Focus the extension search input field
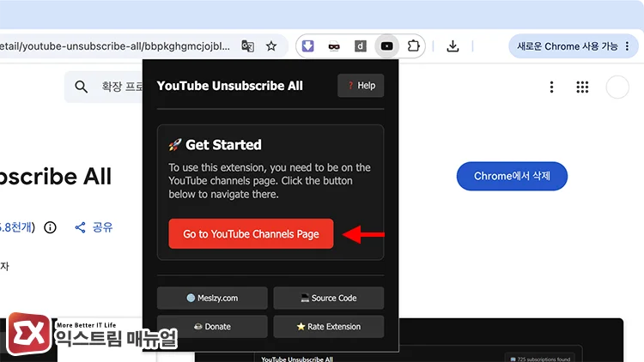 click(x=104, y=87)
